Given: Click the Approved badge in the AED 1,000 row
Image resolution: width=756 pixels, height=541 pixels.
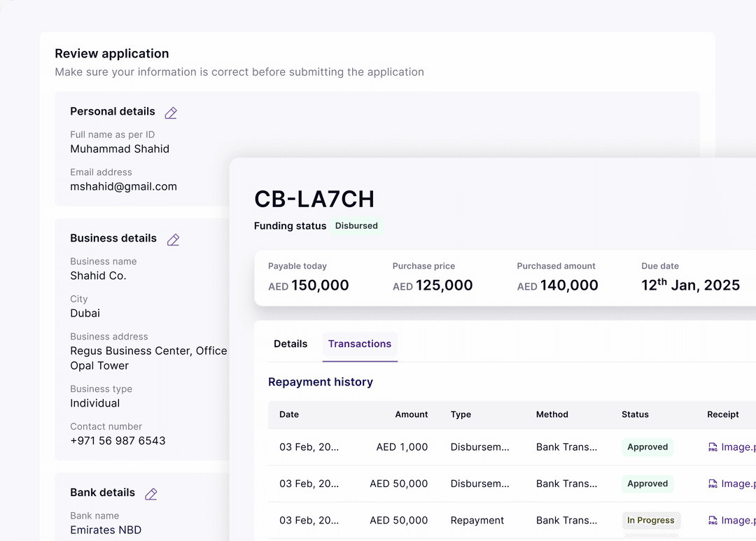Looking at the screenshot, I should coord(647,447).
